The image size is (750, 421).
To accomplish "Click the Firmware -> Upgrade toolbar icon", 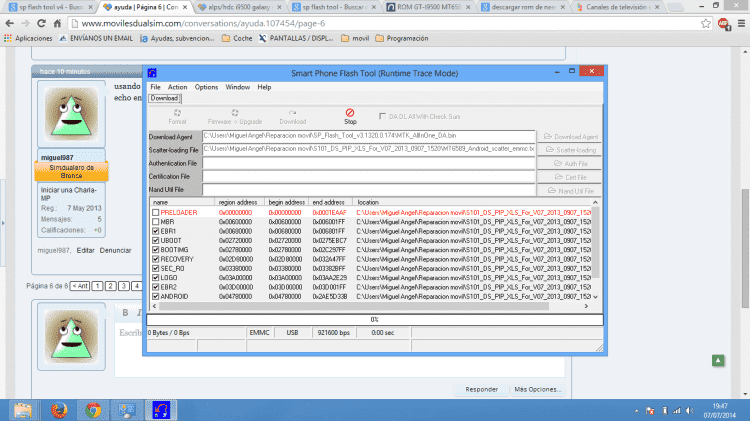I will click(234, 113).
